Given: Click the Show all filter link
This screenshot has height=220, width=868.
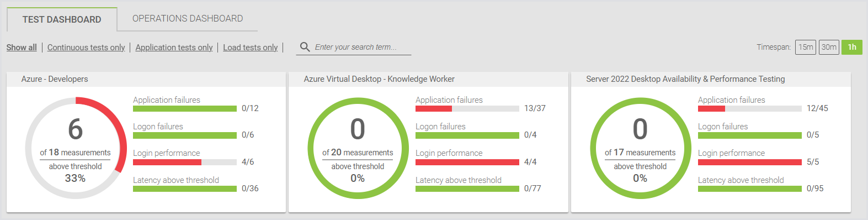Looking at the screenshot, I should (x=22, y=48).
